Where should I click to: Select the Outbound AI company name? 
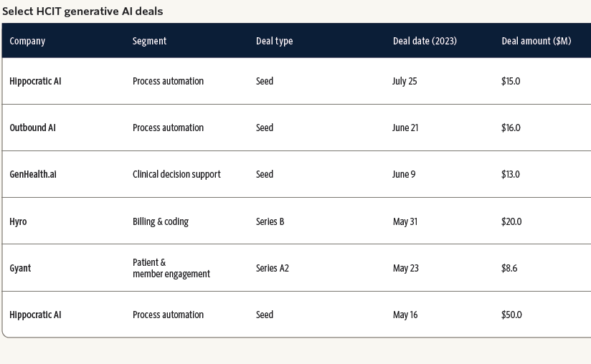32,128
